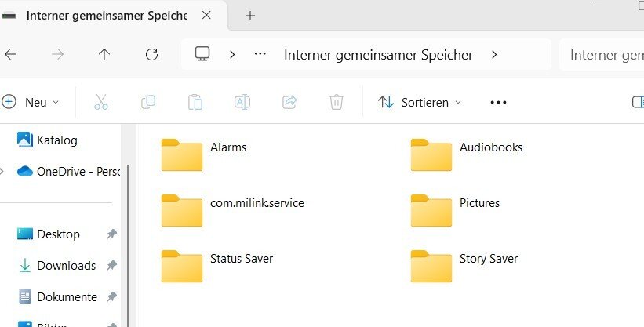Image resolution: width=644 pixels, height=327 pixels.
Task: Navigate up one directory level
Action: pyautogui.click(x=104, y=54)
